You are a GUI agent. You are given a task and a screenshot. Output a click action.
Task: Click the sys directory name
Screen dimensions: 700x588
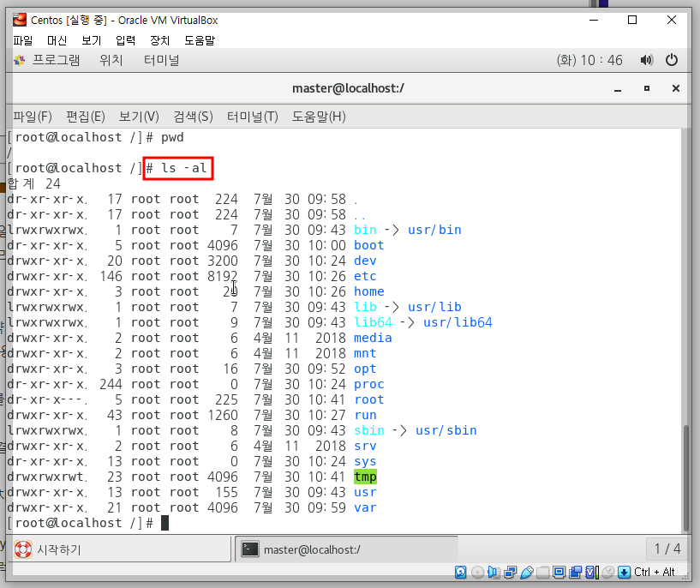(365, 462)
